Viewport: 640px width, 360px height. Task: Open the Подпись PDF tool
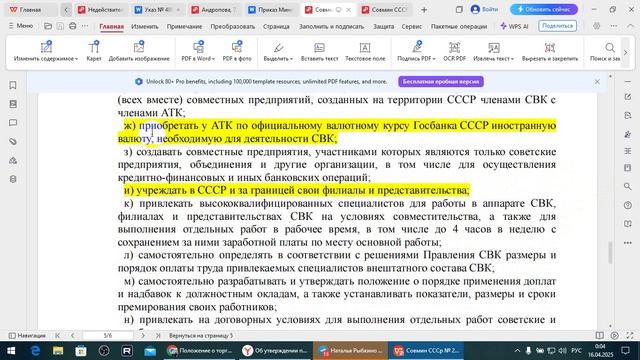pyautogui.click(x=416, y=51)
